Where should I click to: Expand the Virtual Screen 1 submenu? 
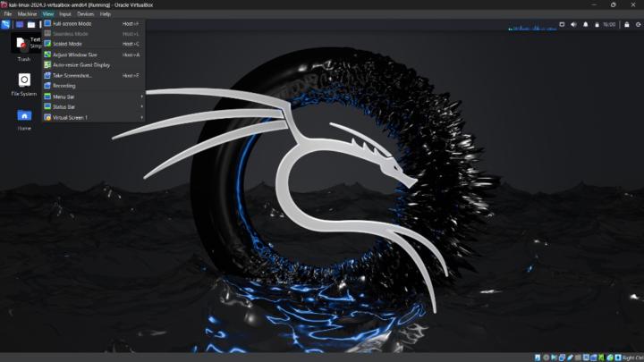93,117
